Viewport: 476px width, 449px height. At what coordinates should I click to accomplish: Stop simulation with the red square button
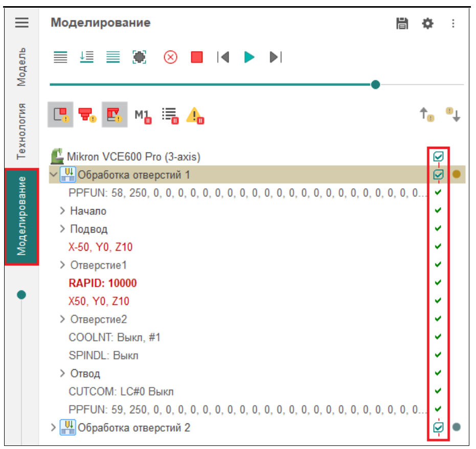(x=197, y=57)
